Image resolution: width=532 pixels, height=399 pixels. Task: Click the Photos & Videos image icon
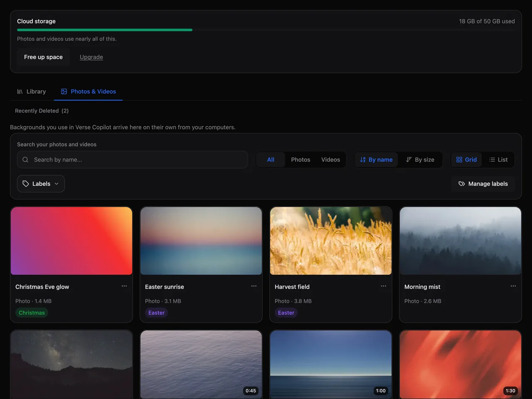pyautogui.click(x=64, y=91)
